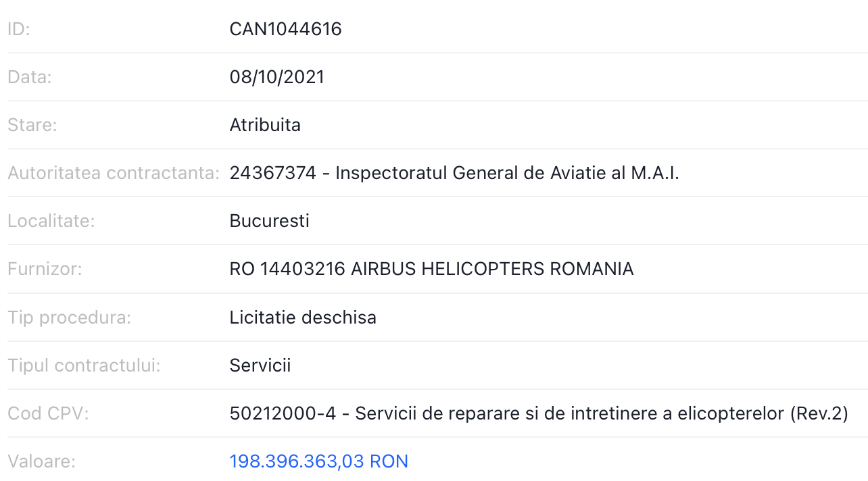Click Inspectoratul General de Aviatie al M.A.I. text
Viewport: 868px width, 481px height.
point(507,173)
